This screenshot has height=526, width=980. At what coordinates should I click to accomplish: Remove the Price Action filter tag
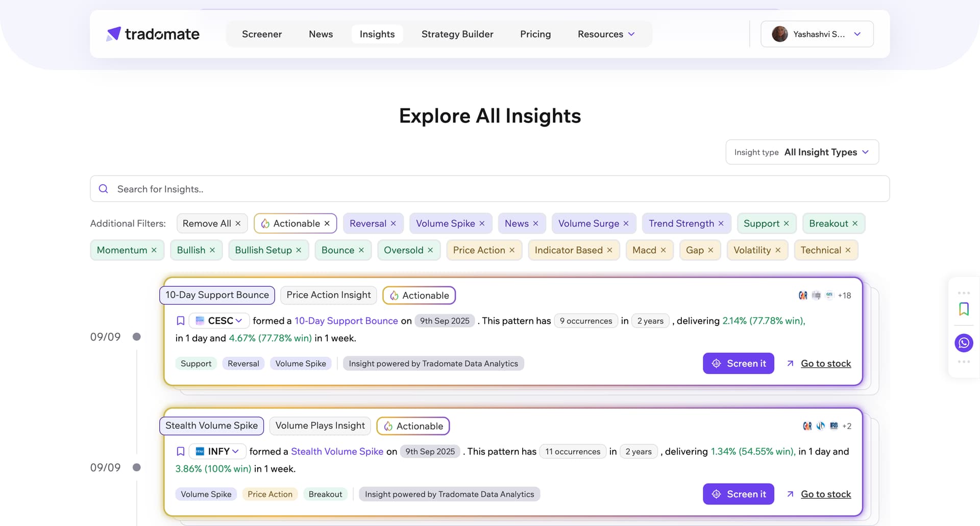click(512, 250)
